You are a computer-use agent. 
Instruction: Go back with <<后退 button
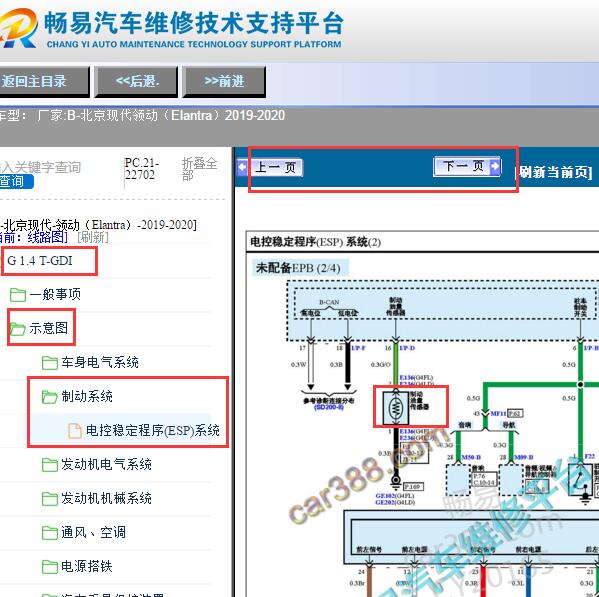137,81
